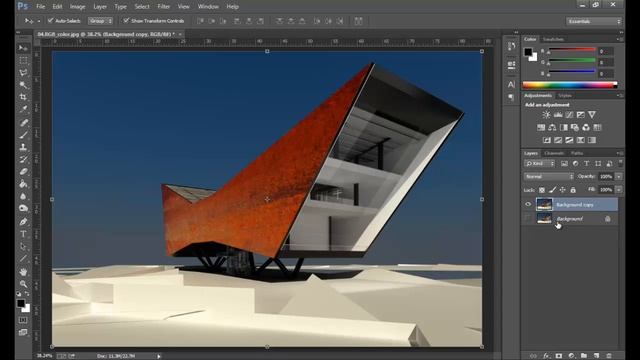Select the Background copy layer thumbnail
The image size is (640, 360).
pyautogui.click(x=544, y=204)
